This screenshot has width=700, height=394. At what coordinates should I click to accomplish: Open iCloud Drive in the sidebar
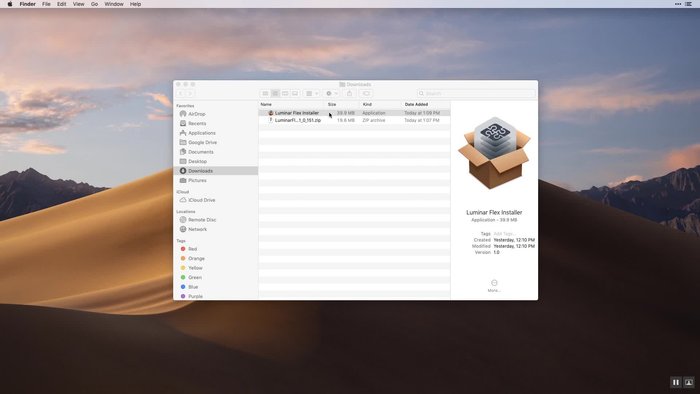[201, 200]
